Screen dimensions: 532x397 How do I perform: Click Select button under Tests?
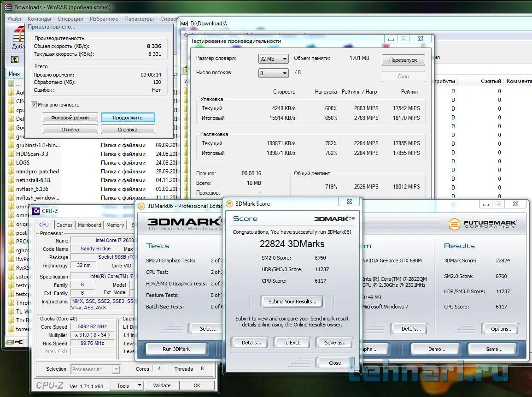206,329
